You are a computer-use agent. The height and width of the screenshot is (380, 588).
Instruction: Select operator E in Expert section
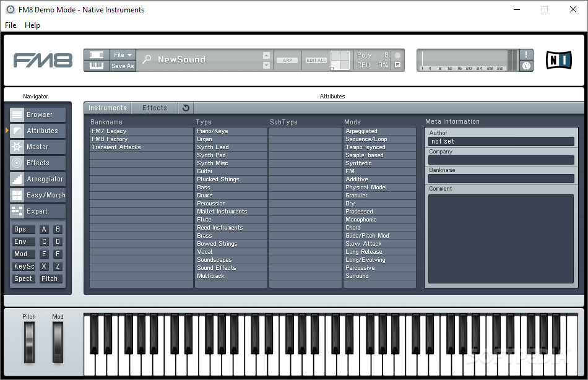[x=44, y=254]
